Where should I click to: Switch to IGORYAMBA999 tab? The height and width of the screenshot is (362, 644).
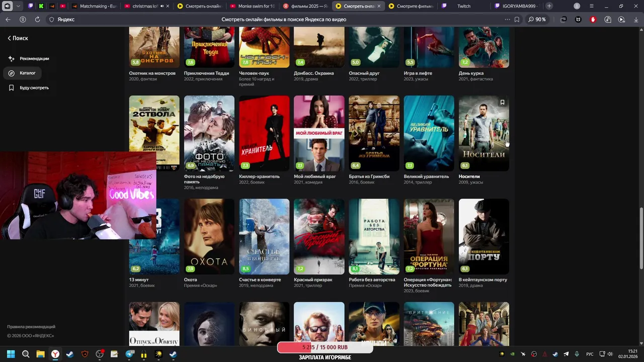[x=516, y=6]
